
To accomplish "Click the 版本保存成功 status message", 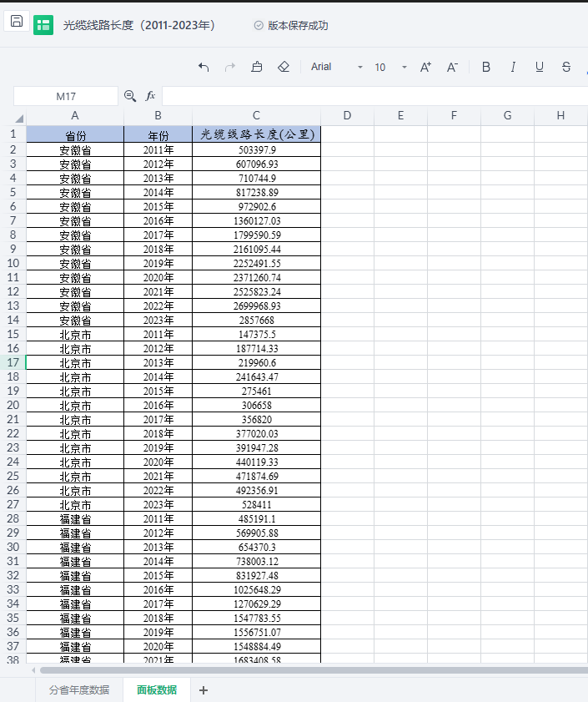I will tap(298, 26).
